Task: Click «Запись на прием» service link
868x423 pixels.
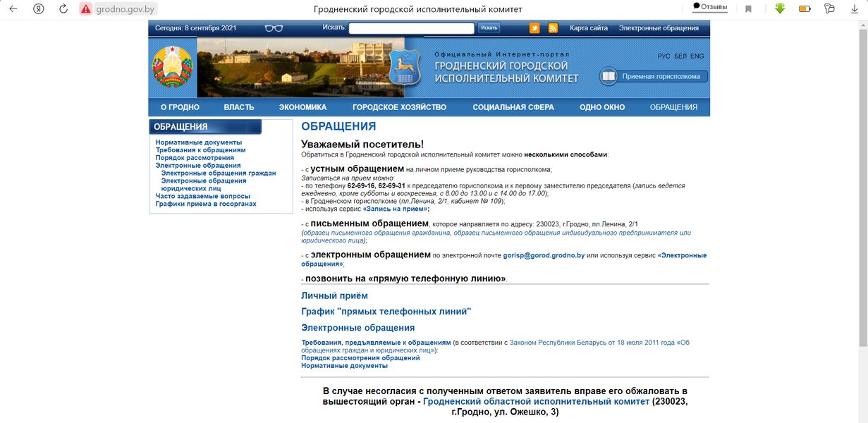Action: click(396, 209)
